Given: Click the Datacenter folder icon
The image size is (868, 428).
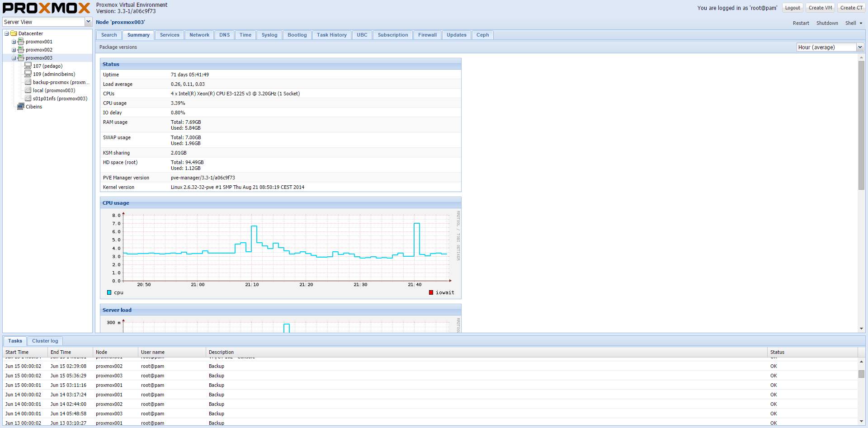Looking at the screenshot, I should tap(14, 33).
